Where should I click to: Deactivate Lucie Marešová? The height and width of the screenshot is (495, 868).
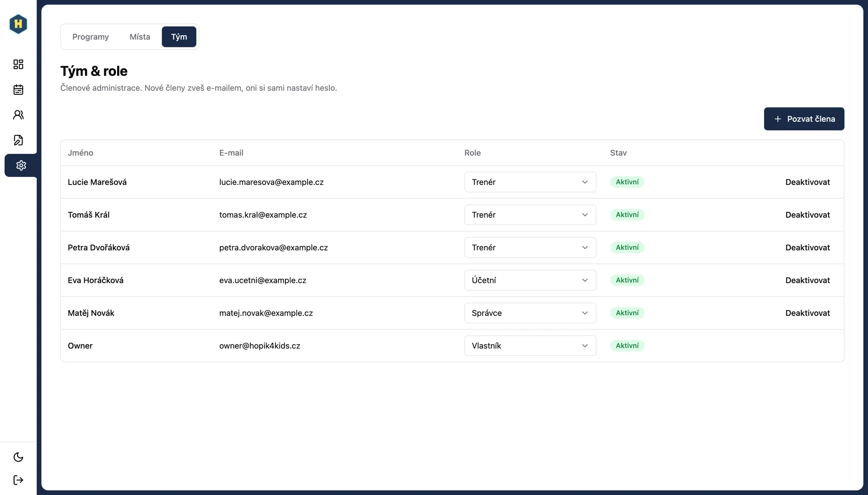point(808,182)
